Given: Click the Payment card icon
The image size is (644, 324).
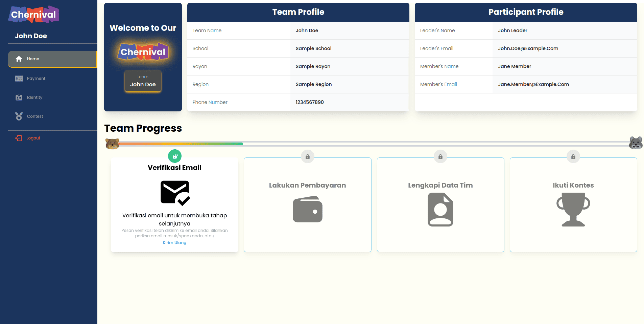Looking at the screenshot, I should click(x=19, y=79).
